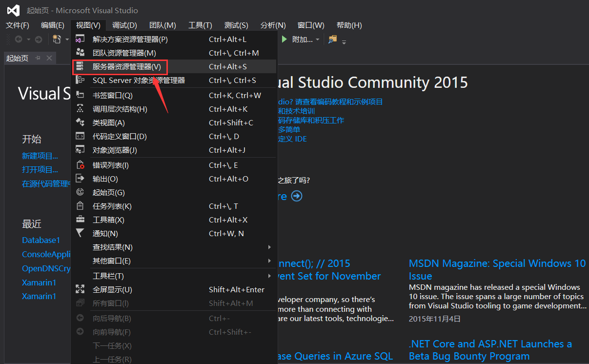
Task: Start with the green attach play icon
Action: click(284, 39)
